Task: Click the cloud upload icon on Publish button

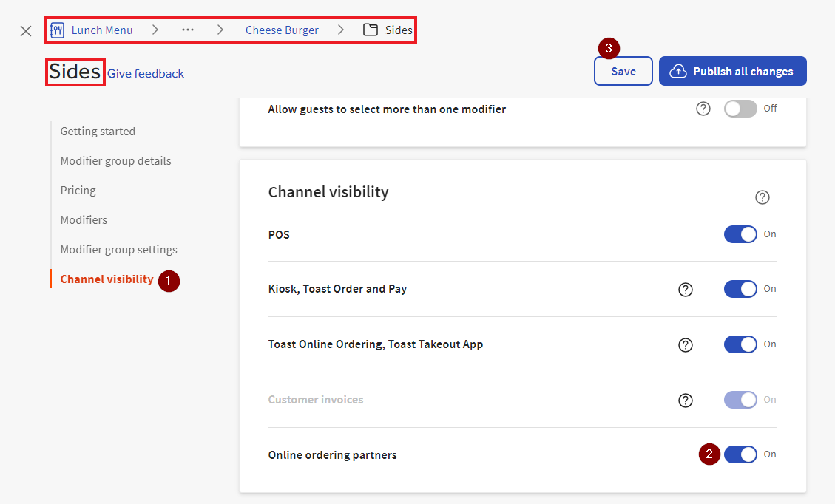Action: (x=678, y=71)
